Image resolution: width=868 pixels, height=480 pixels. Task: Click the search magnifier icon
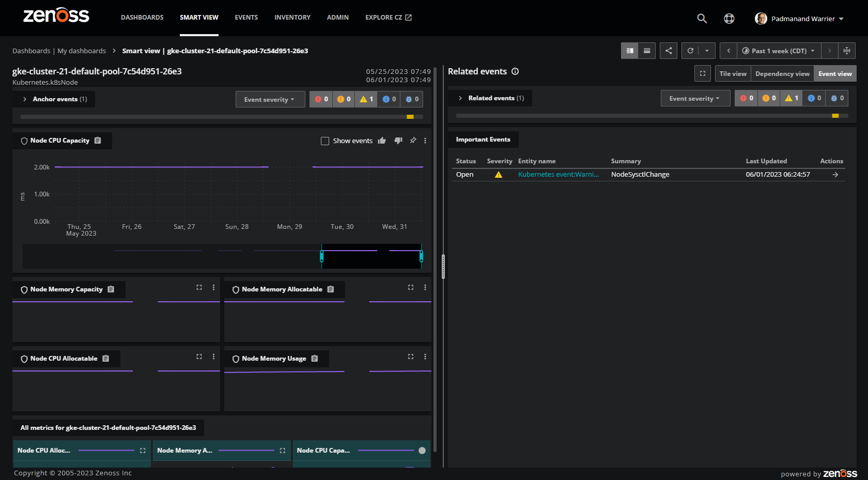click(702, 19)
